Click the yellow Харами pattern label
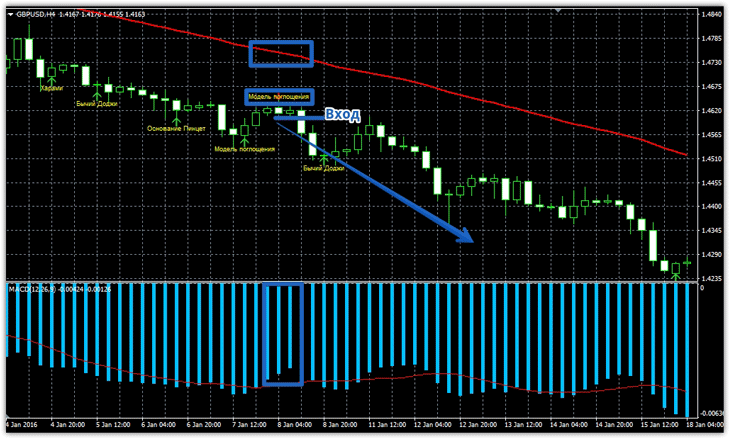 [51, 89]
